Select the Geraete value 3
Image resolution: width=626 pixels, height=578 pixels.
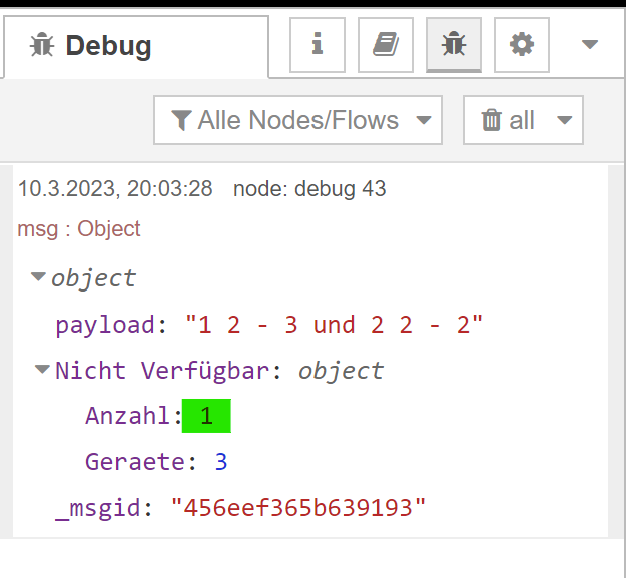click(x=221, y=462)
